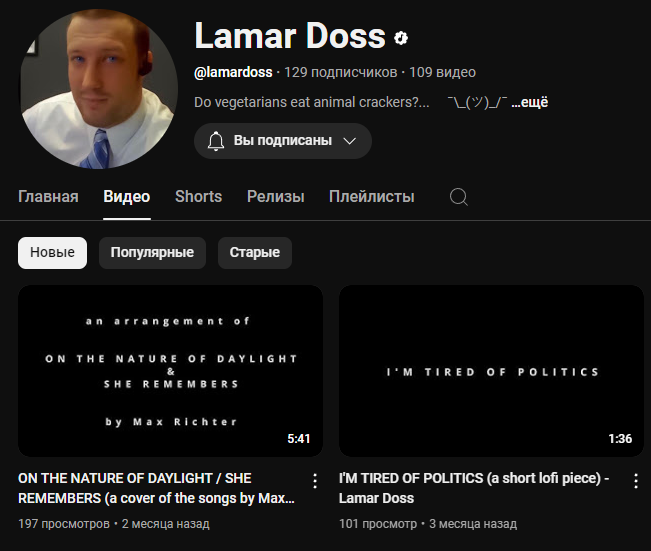This screenshot has height=551, width=651.
Task: Select the Новые sort chip
Action: tap(52, 252)
